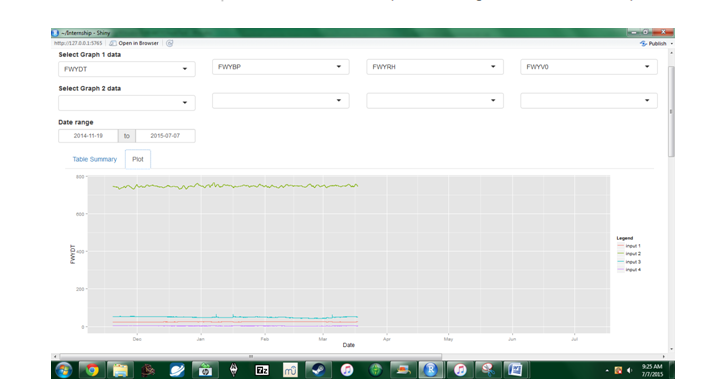The height and width of the screenshot is (392, 717).
Task: Click the Open in Browser button
Action: point(134,43)
